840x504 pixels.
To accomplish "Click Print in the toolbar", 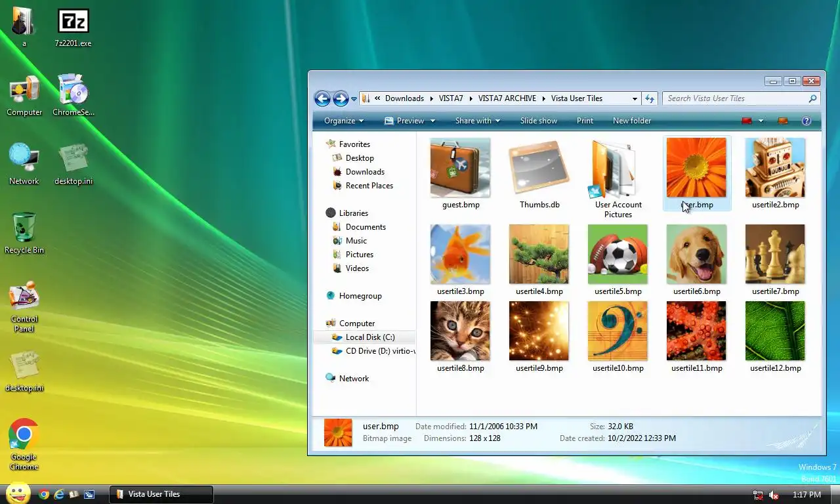I will (585, 121).
